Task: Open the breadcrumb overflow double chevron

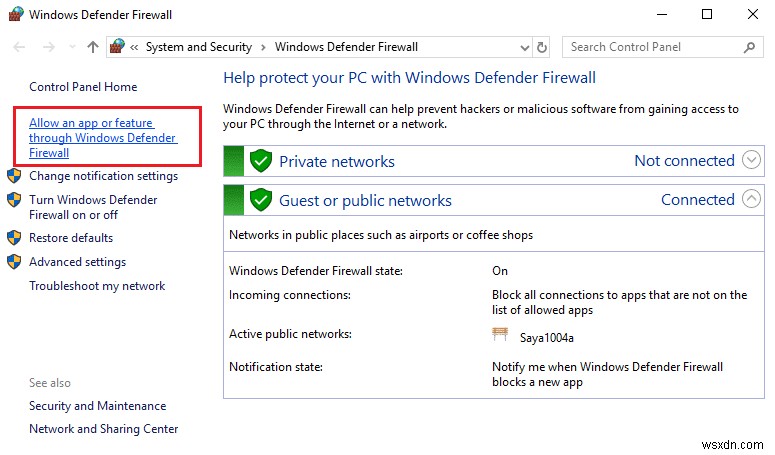Action: click(134, 47)
